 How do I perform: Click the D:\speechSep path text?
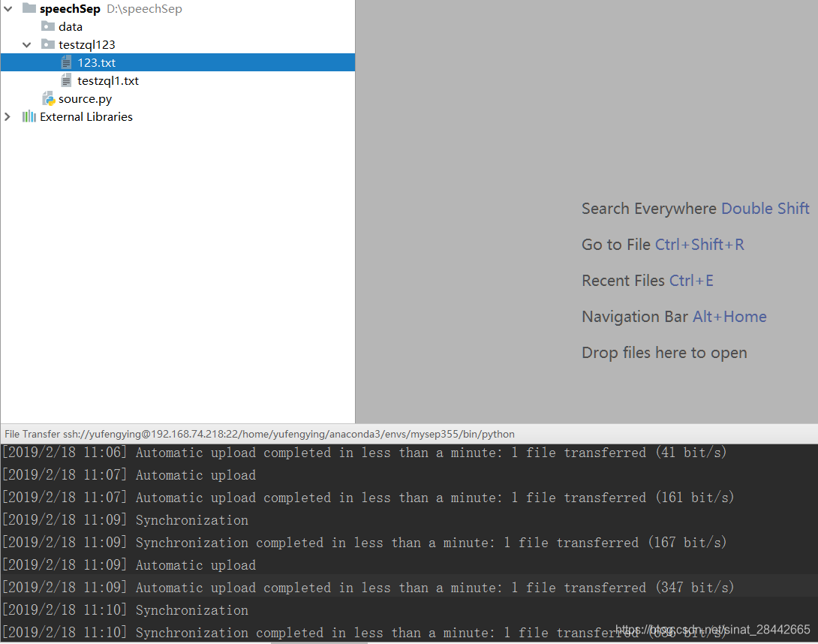tap(145, 9)
